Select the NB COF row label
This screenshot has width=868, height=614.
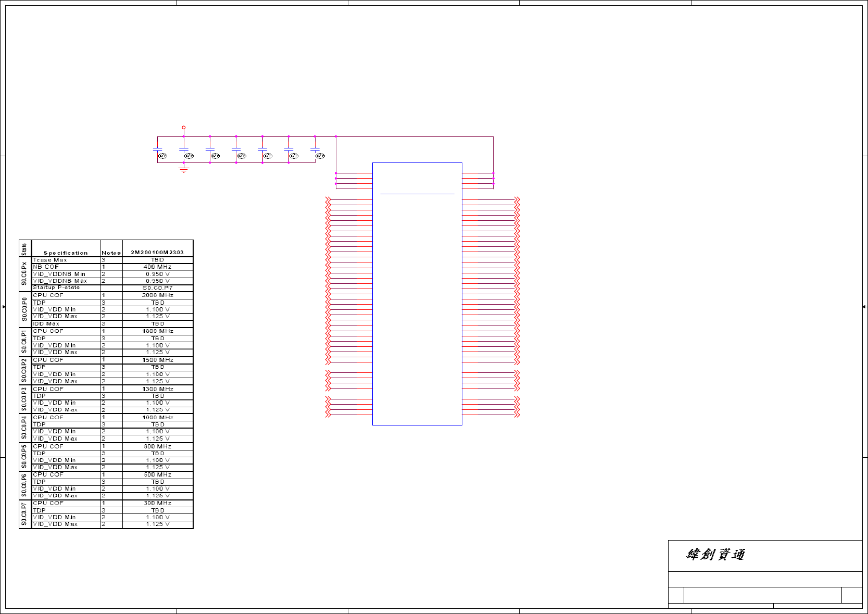[x=46, y=267]
